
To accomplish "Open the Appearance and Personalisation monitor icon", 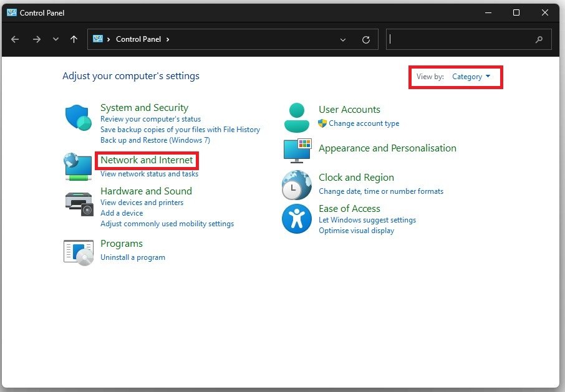I will [x=297, y=151].
